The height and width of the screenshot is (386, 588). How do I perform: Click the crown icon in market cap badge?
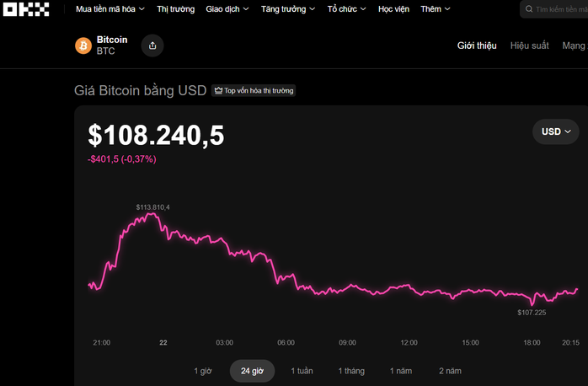point(218,91)
